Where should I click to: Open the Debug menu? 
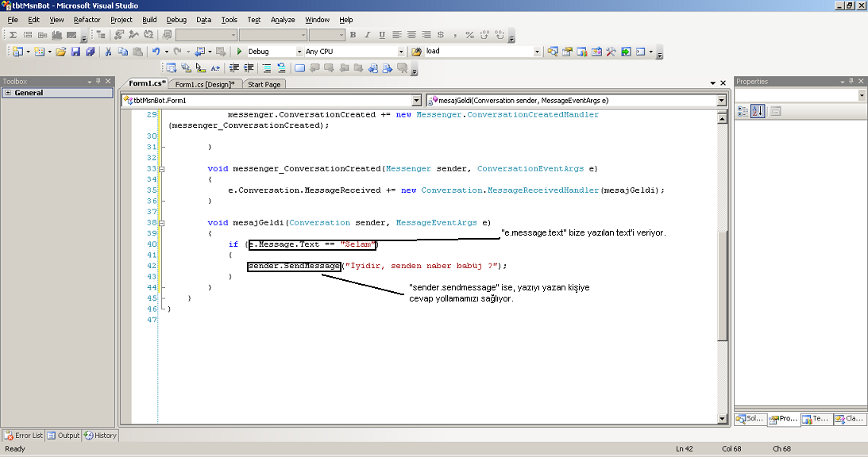tap(176, 20)
